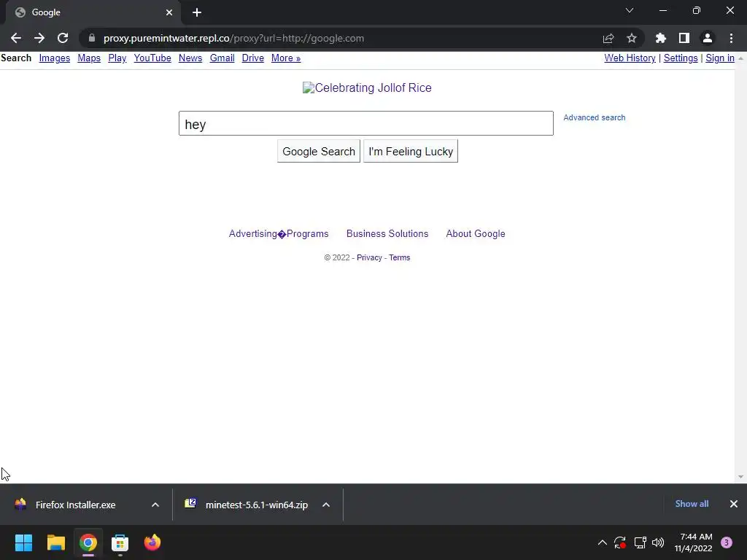The width and height of the screenshot is (747, 560).
Task: Go forward to next page
Action: (x=39, y=38)
